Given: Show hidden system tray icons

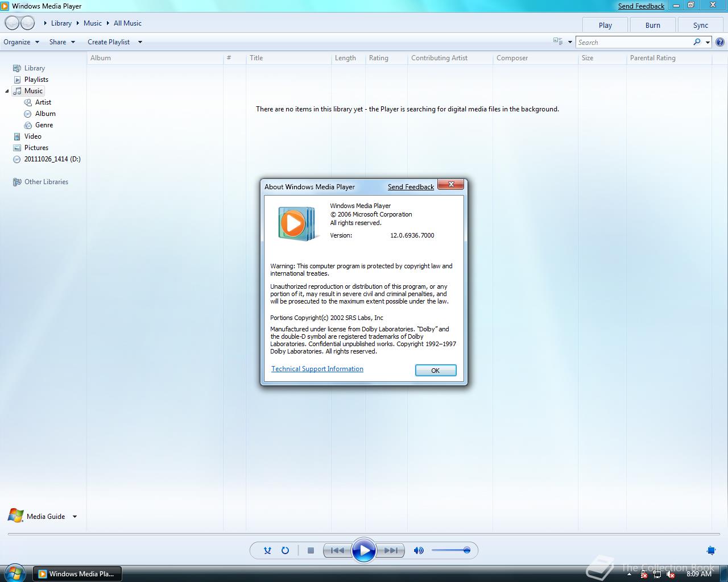Looking at the screenshot, I should (629, 574).
